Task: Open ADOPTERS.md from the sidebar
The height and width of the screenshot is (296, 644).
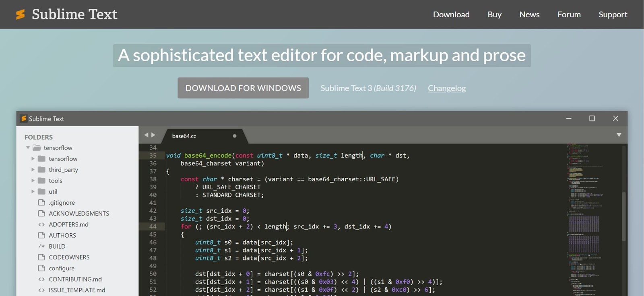Action: [68, 224]
